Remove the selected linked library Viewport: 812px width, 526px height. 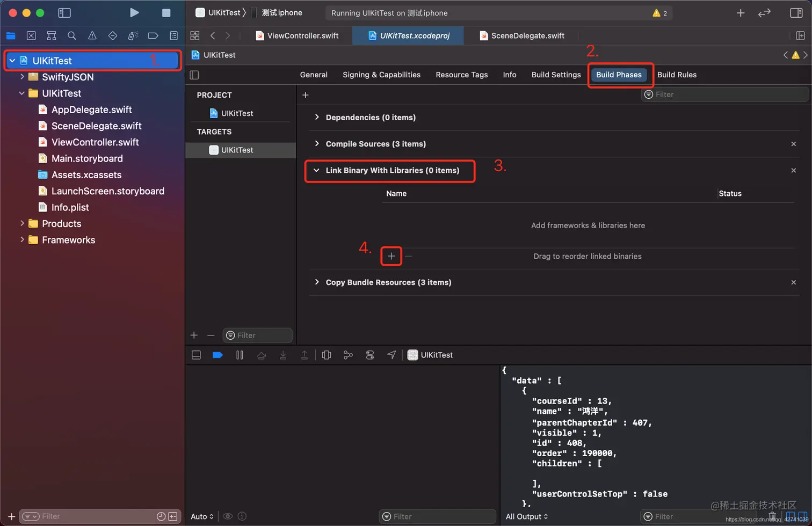[x=409, y=257]
